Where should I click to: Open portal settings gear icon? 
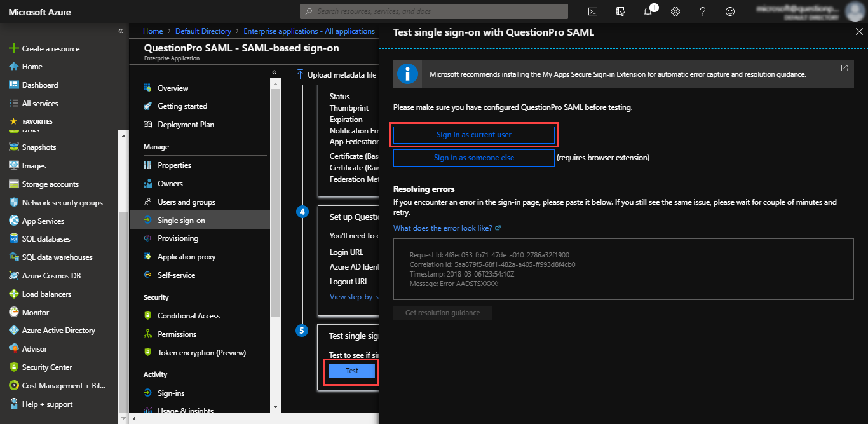click(x=675, y=11)
